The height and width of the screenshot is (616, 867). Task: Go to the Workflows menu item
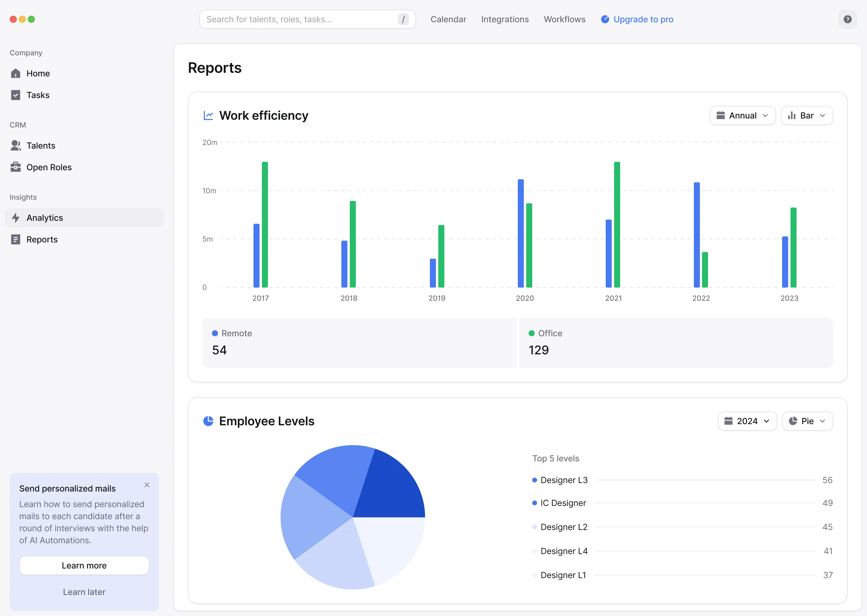pyautogui.click(x=564, y=19)
